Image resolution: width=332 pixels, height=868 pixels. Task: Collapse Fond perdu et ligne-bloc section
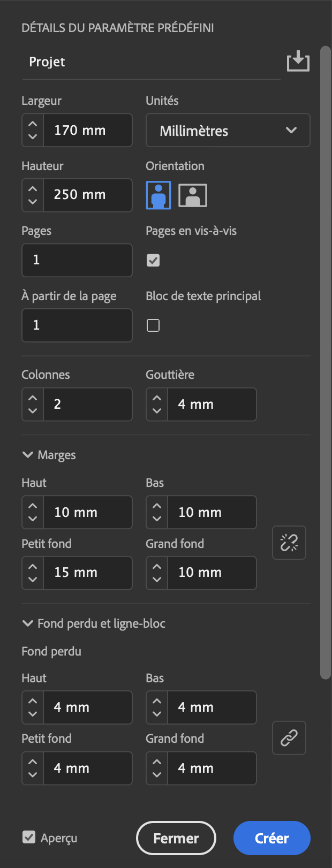pos(28,623)
